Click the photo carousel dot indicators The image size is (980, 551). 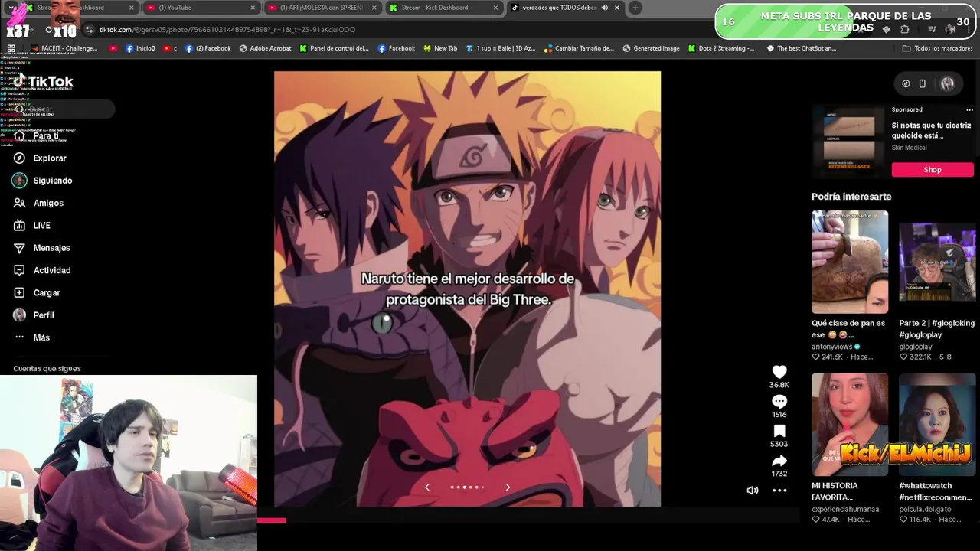467,487
